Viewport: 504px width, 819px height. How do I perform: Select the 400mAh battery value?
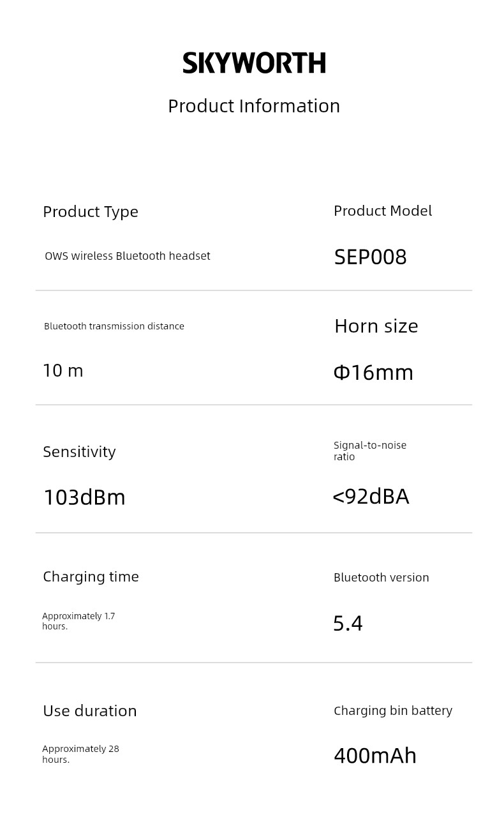(x=375, y=756)
